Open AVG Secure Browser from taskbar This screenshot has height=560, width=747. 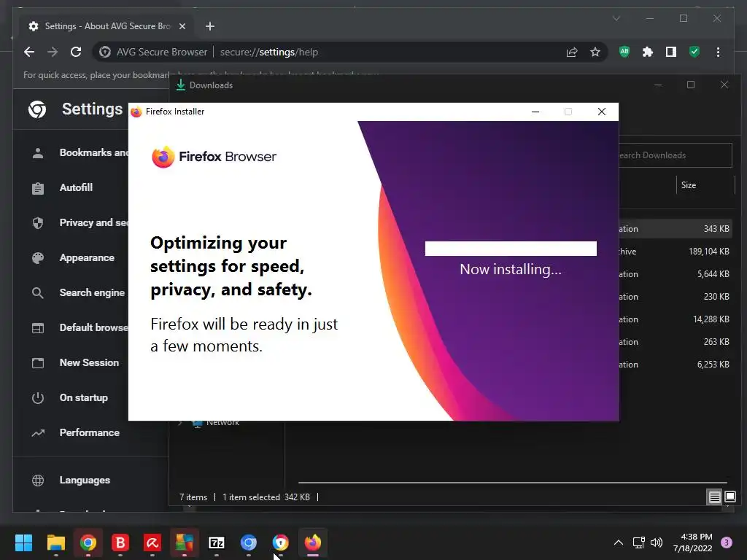281,542
